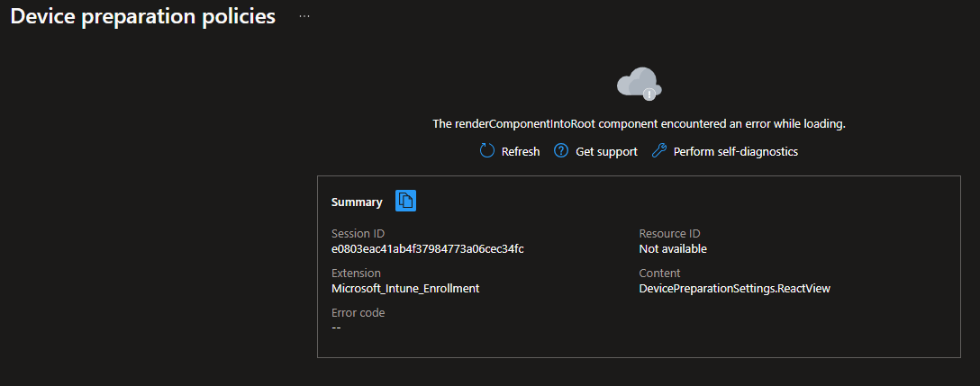The height and width of the screenshot is (386, 980).
Task: Click the Get support question mark icon
Action: 561,151
